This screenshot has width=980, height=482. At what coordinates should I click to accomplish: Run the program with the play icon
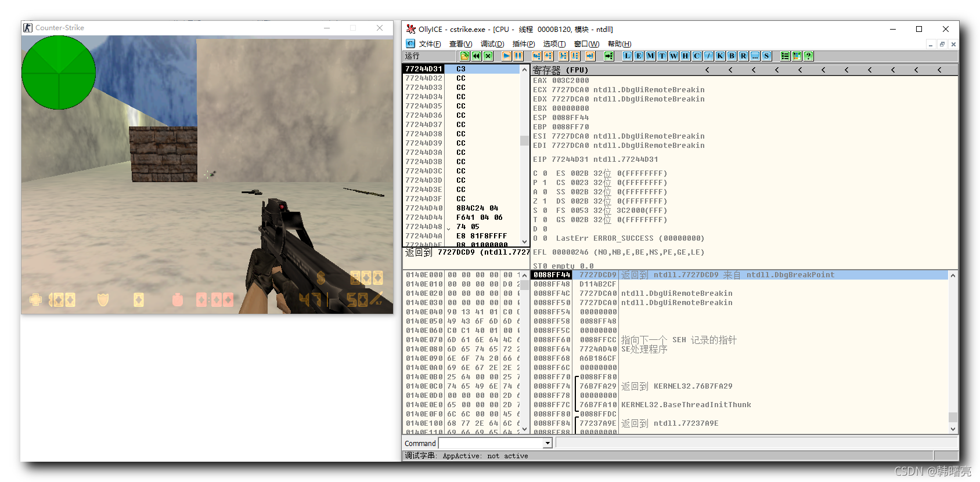(506, 56)
